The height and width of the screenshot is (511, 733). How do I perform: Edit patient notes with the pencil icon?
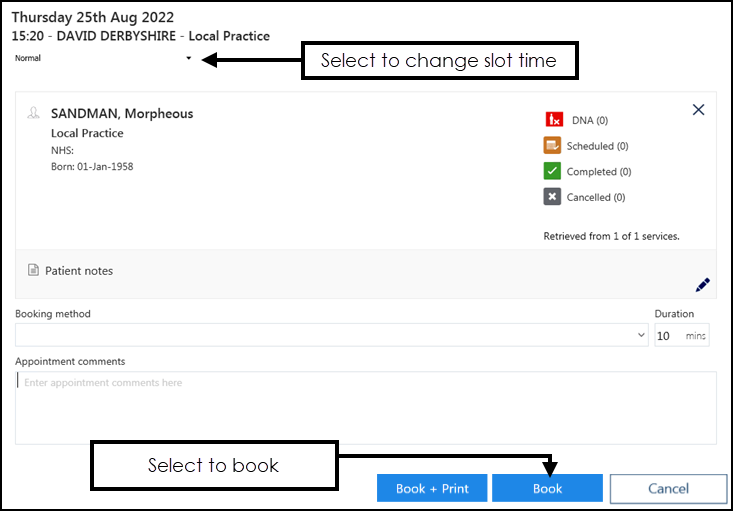point(702,284)
